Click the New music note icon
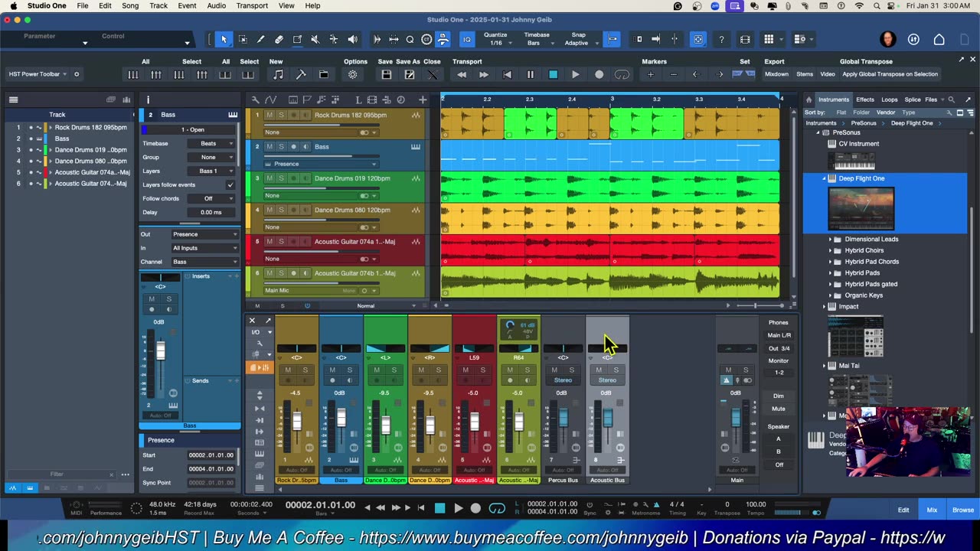 (278, 74)
